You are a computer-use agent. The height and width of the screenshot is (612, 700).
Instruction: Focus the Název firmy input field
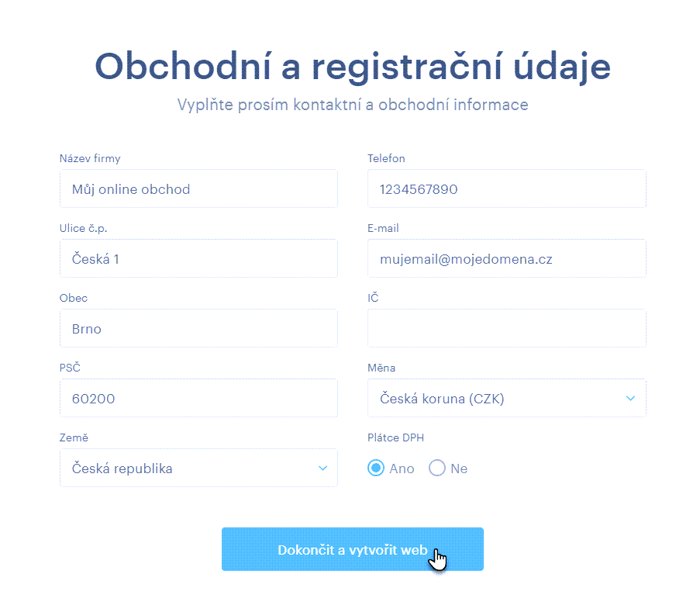click(x=198, y=189)
